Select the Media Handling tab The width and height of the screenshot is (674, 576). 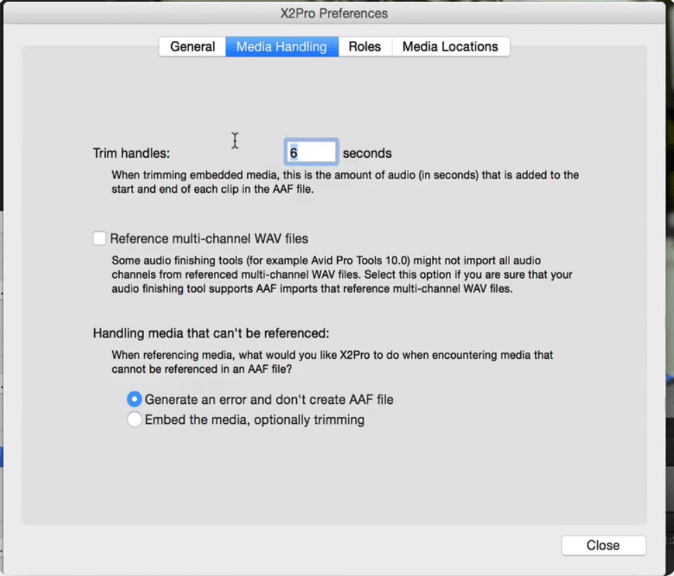[x=282, y=46]
